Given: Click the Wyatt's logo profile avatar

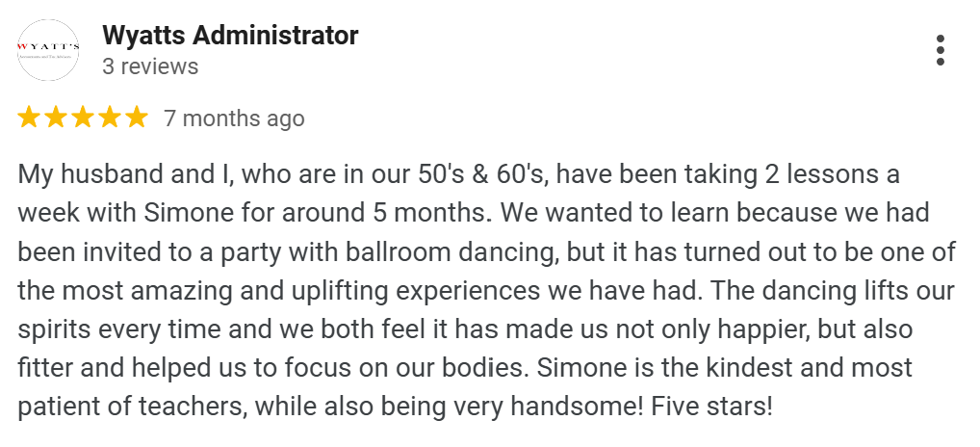Looking at the screenshot, I should [x=48, y=50].
